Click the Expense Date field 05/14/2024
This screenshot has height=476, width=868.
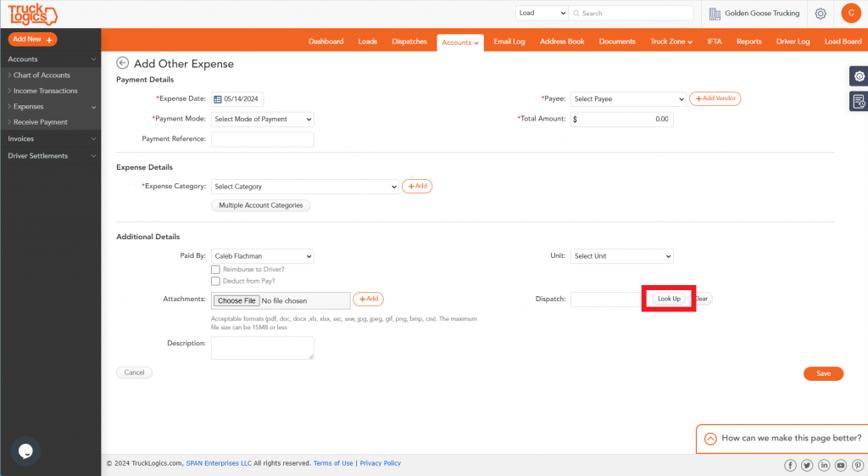(x=237, y=99)
